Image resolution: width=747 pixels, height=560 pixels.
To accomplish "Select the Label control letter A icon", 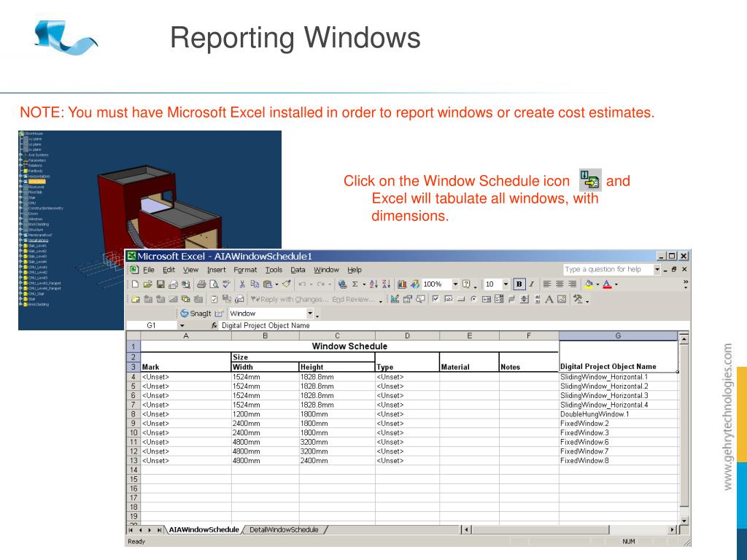I will click(x=549, y=299).
